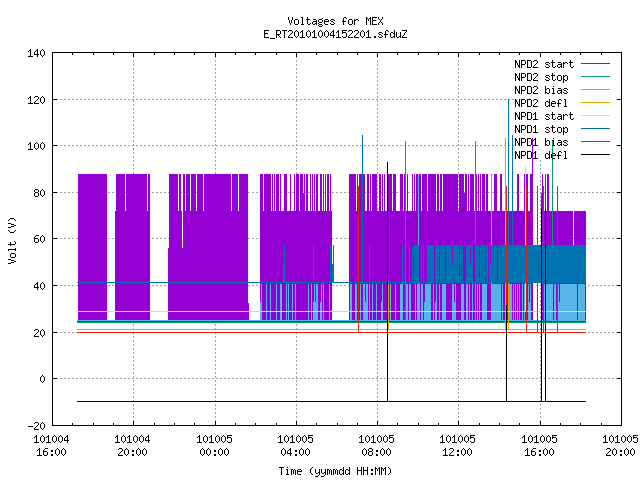Click the green NPD2 stop legend line
Screen dimensions: 640x480
596,76
